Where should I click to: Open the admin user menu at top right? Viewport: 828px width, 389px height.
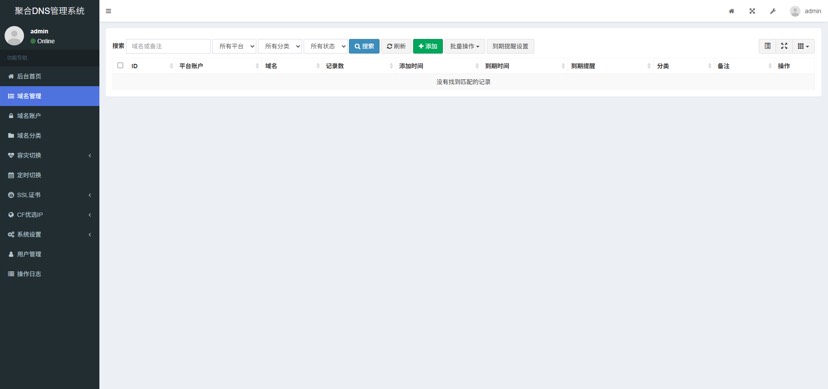[805, 11]
